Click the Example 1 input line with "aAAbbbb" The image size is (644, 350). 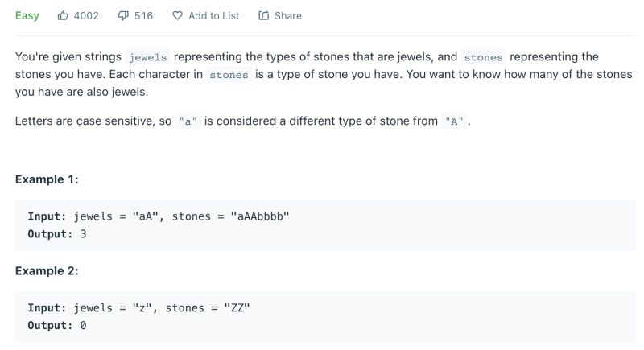point(158,216)
